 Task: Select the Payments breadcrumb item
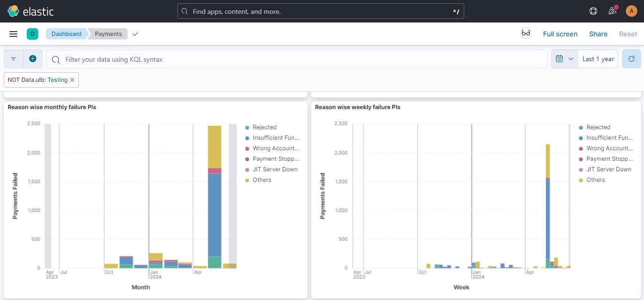click(x=108, y=34)
